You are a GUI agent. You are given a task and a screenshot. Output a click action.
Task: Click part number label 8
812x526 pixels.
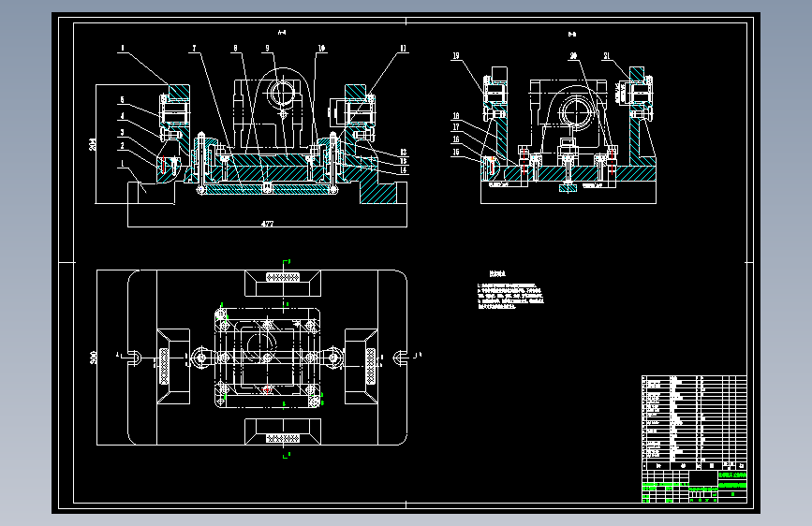click(235, 48)
